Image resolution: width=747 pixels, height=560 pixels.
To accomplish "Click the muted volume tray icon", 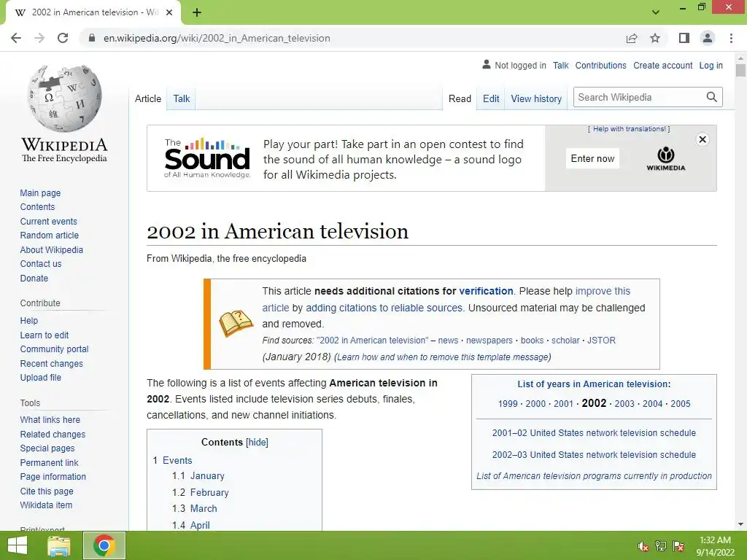I will click(x=643, y=546).
